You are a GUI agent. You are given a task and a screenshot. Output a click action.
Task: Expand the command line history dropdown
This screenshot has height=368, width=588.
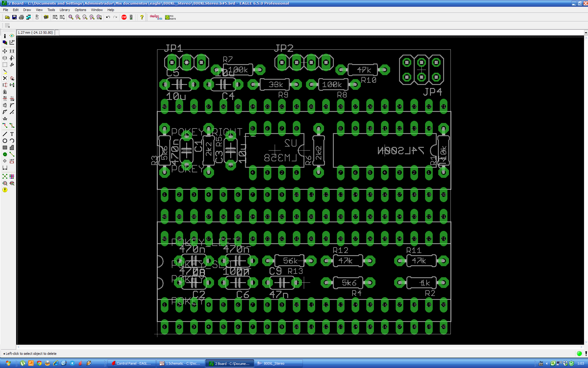tap(586, 33)
